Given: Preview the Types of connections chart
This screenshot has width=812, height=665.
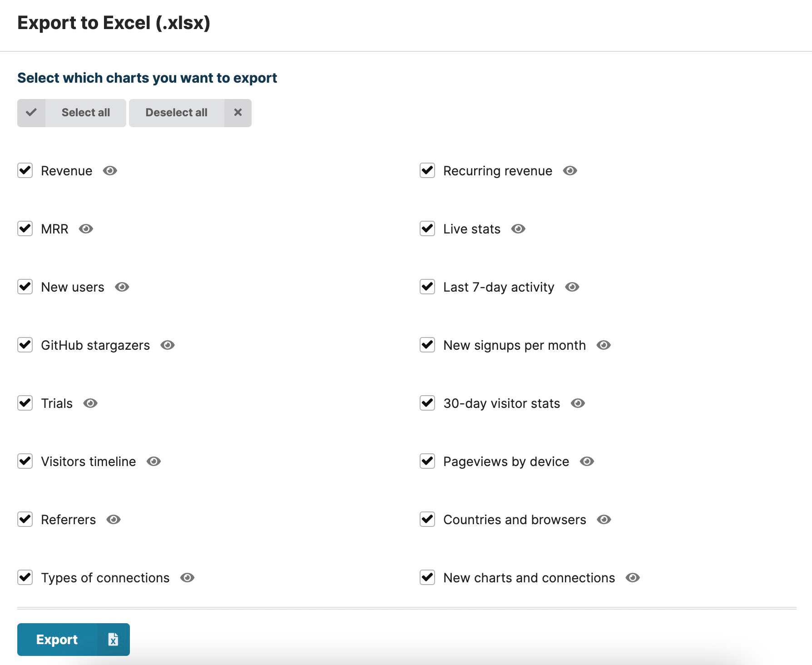Looking at the screenshot, I should (187, 578).
